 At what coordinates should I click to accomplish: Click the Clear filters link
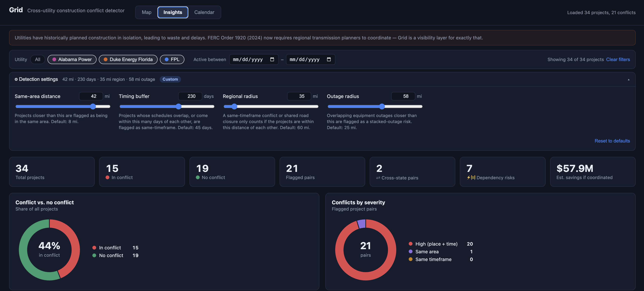click(618, 60)
